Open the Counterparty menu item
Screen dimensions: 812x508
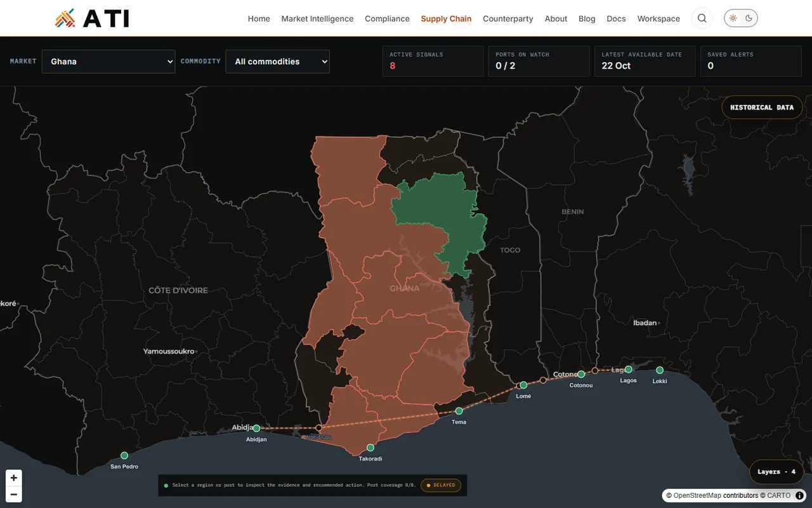click(508, 18)
